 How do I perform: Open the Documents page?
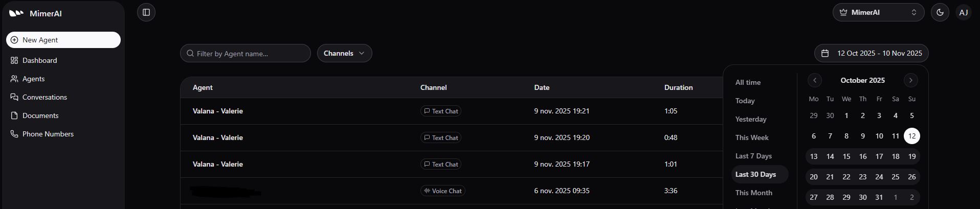pyautogui.click(x=40, y=115)
